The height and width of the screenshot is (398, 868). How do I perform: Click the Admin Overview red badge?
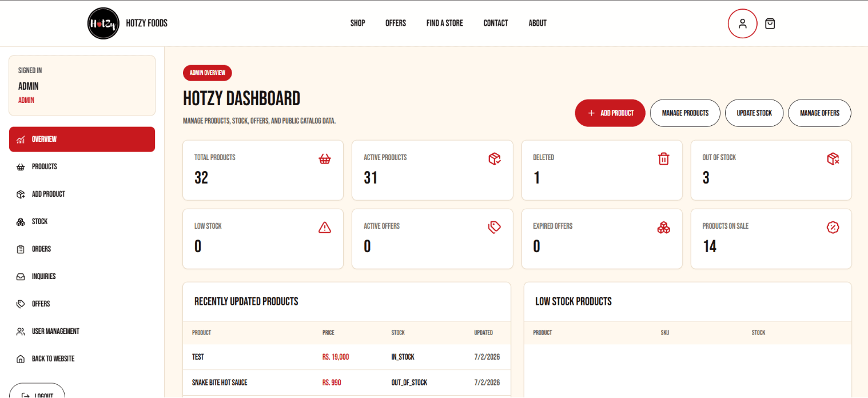tap(207, 73)
